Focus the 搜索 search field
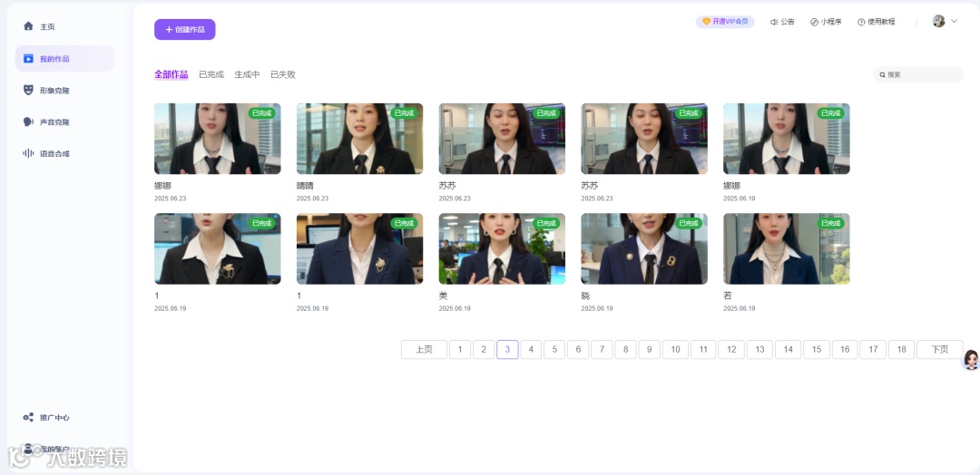 pyautogui.click(x=918, y=75)
